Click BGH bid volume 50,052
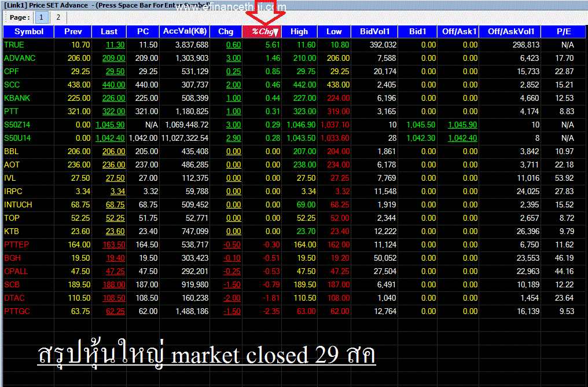This screenshot has width=588, height=387. click(385, 258)
